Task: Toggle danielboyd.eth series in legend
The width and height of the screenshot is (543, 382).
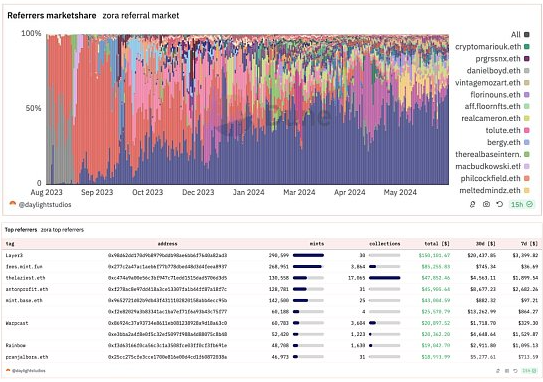Action: 498,71
